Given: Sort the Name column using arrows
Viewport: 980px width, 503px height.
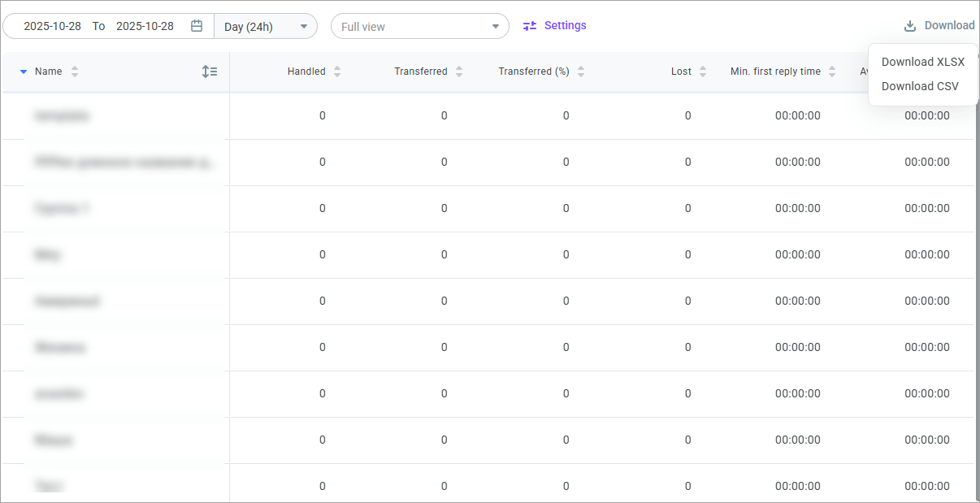Looking at the screenshot, I should [75, 72].
